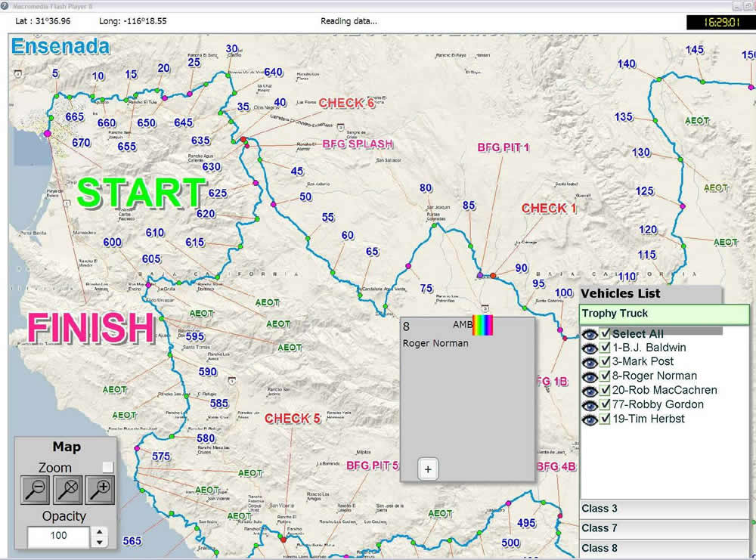Viewport: 756px width, 560px height.
Task: Toggle eye icon for 19-Tim Herbst
Action: pyautogui.click(x=589, y=419)
